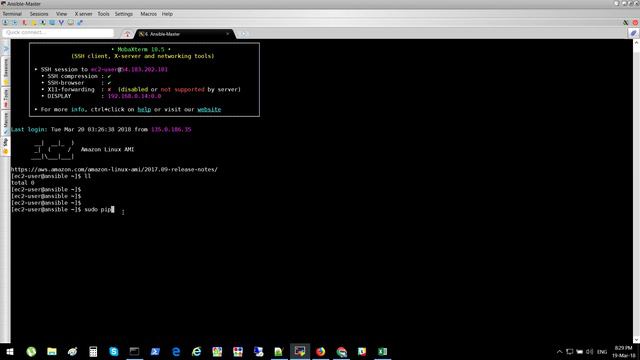Click the MobaXterm taskbar icon
This screenshot has height=360, width=640.
pyautogui.click(x=300, y=351)
